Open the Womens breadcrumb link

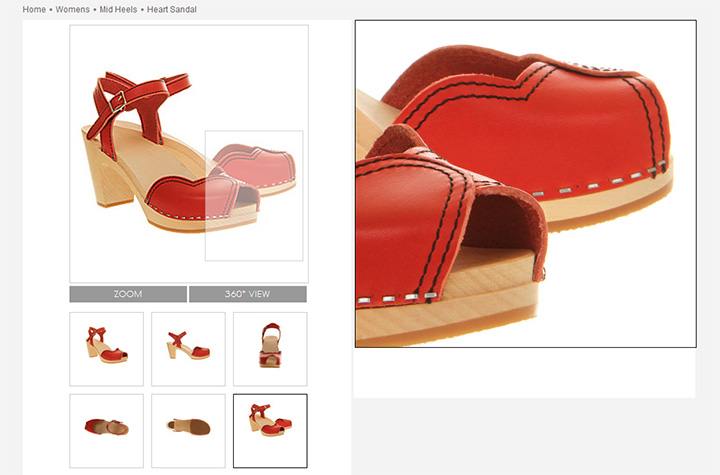pyautogui.click(x=73, y=9)
